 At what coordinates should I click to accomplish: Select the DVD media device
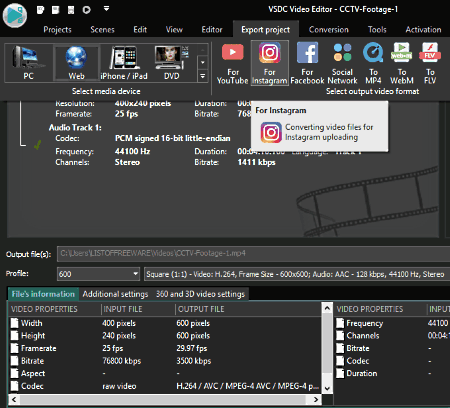coord(172,63)
